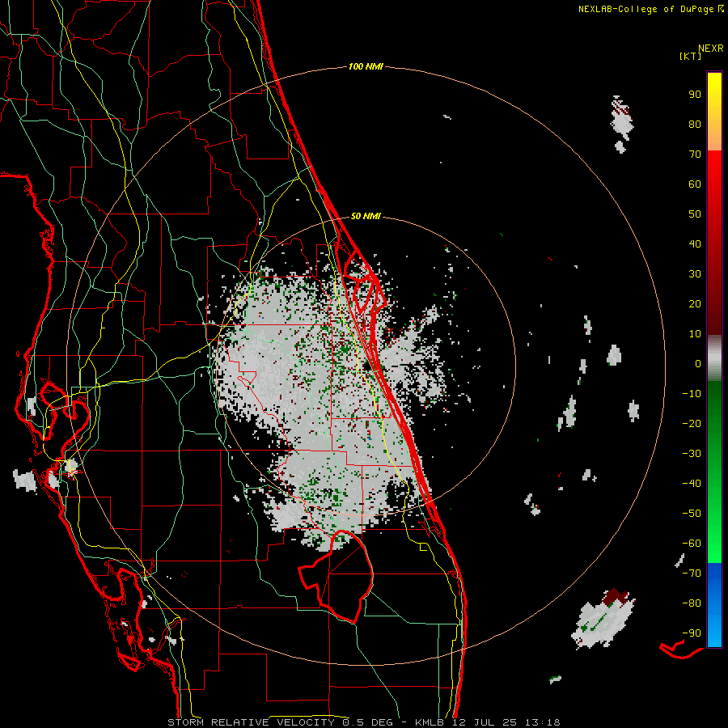Click the 40 value on velocity scale
Screen dimensions: 728x728
[695, 243]
